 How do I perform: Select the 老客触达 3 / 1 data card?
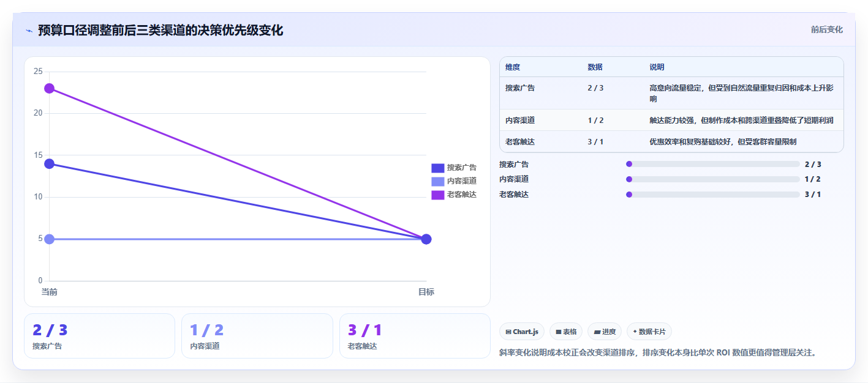point(415,336)
